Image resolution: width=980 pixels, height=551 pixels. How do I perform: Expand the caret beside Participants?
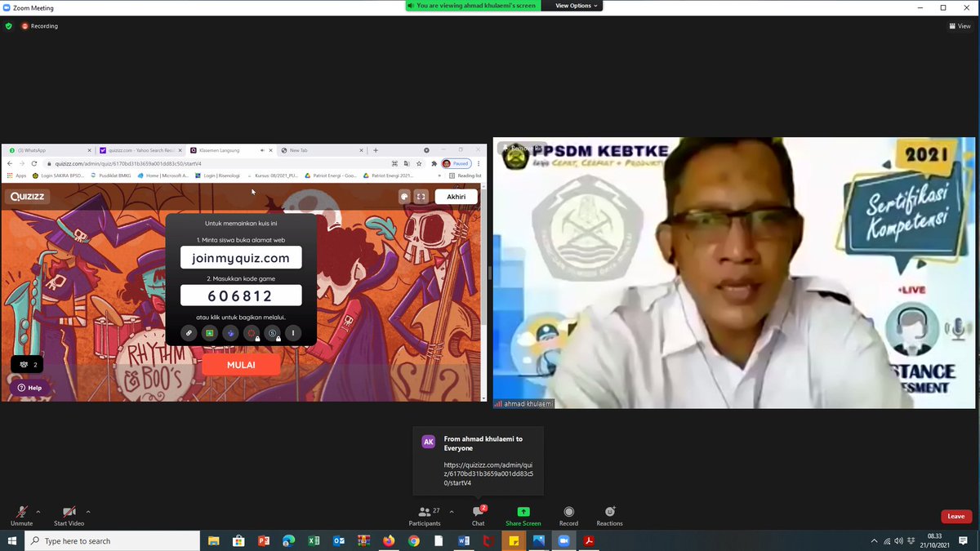[452, 512]
